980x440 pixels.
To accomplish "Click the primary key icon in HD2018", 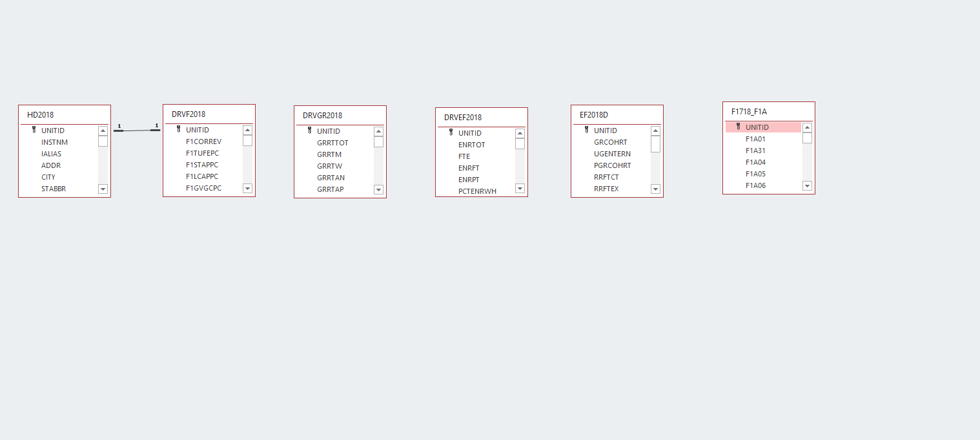I will (34, 130).
